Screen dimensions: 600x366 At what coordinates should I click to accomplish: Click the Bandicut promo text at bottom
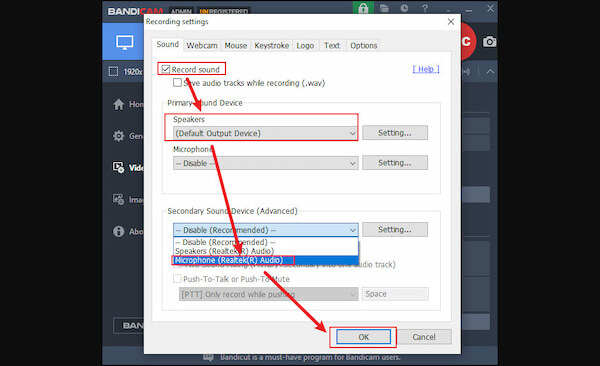(x=310, y=357)
